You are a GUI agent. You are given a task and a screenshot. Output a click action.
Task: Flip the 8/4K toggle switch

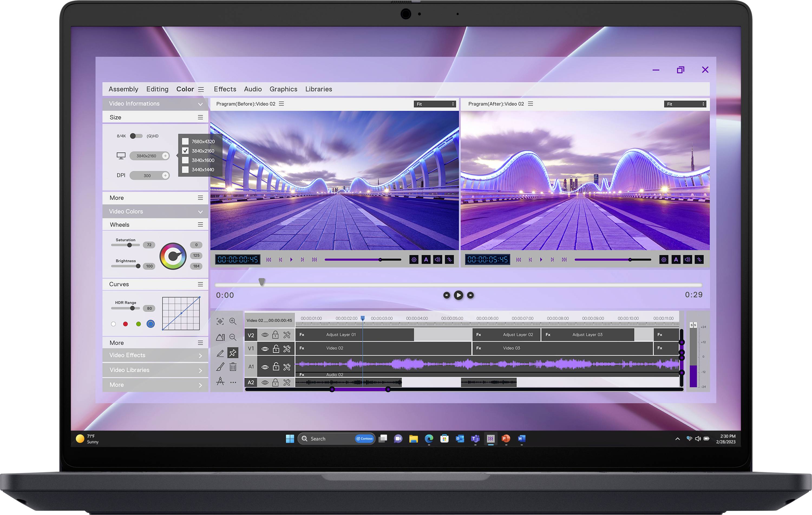click(x=136, y=136)
